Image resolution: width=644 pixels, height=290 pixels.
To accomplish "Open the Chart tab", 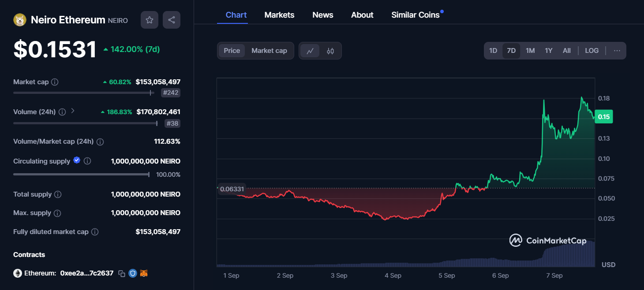I will click(236, 15).
